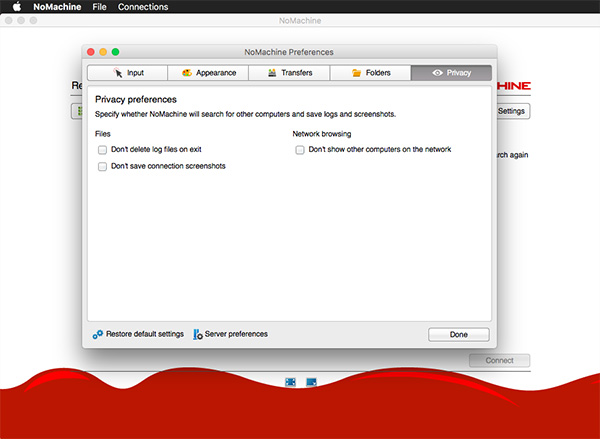Click the fullscreen icon in the bottom bar

click(290, 382)
